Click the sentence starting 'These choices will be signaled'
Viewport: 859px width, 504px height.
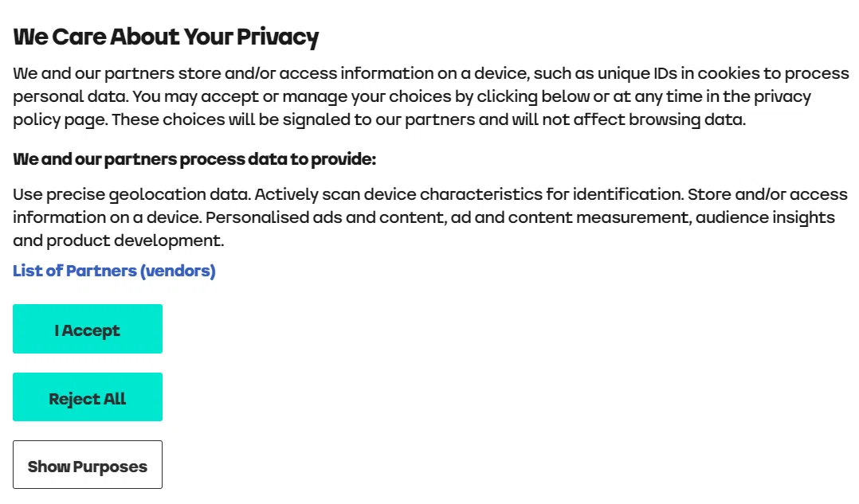429,120
